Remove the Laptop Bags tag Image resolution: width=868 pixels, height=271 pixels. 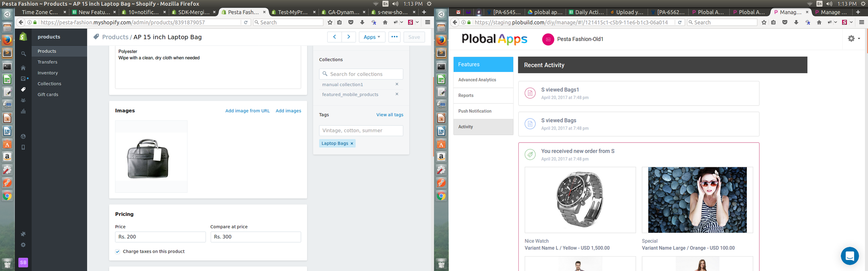[x=352, y=144]
